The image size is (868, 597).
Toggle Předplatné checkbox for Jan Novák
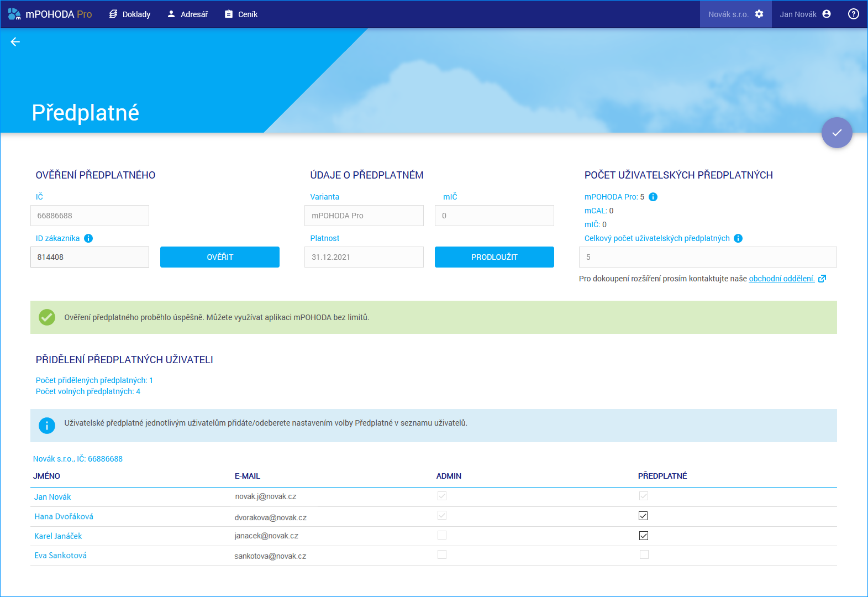[644, 496]
